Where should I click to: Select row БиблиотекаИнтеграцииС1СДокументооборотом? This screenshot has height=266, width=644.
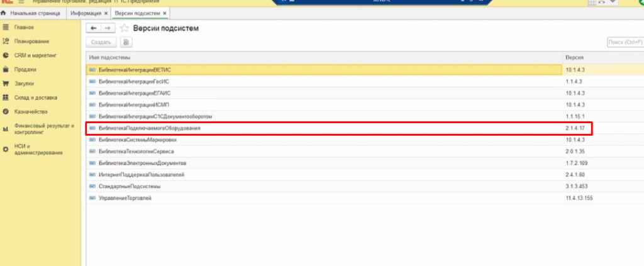(x=365, y=116)
